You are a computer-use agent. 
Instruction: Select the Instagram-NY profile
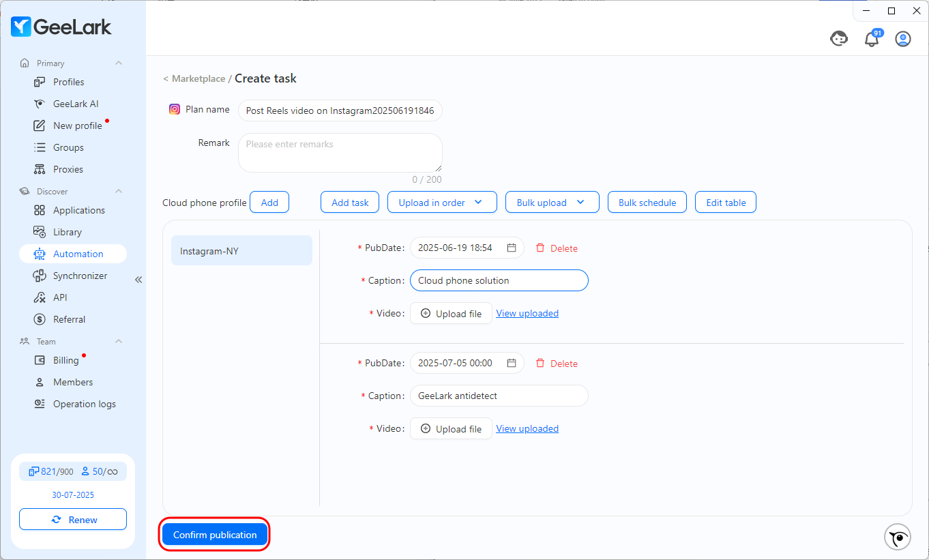tap(241, 250)
